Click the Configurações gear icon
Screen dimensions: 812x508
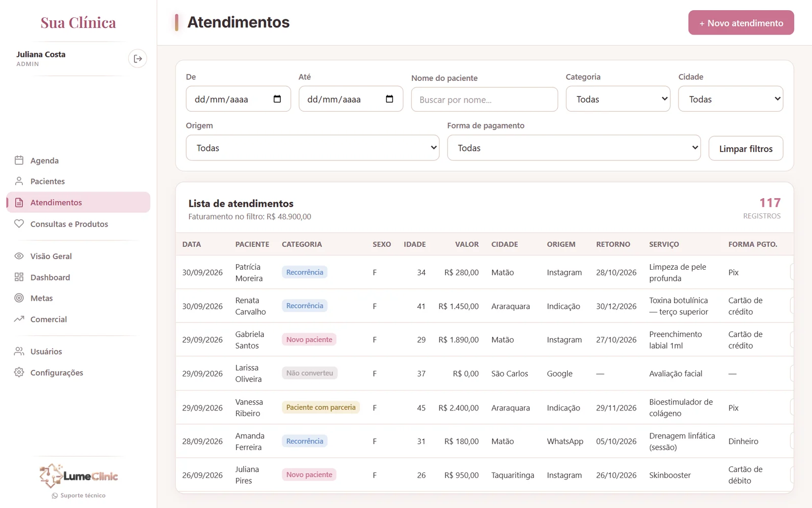[x=19, y=372]
